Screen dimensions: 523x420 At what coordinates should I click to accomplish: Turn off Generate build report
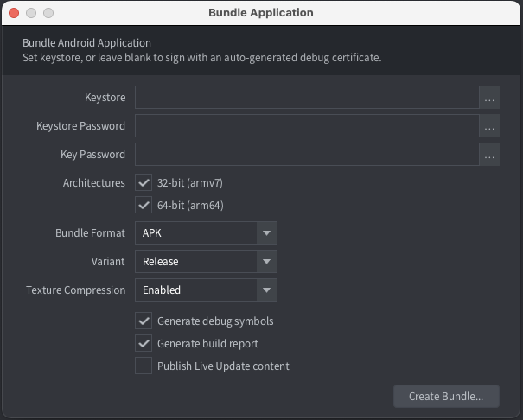(x=144, y=343)
